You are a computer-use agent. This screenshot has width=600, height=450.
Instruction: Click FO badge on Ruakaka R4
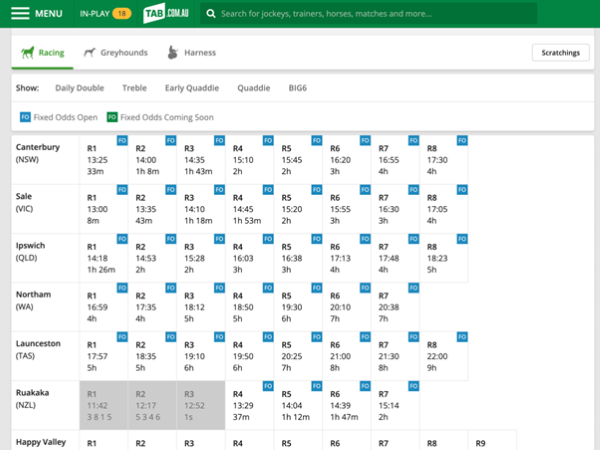(268, 386)
